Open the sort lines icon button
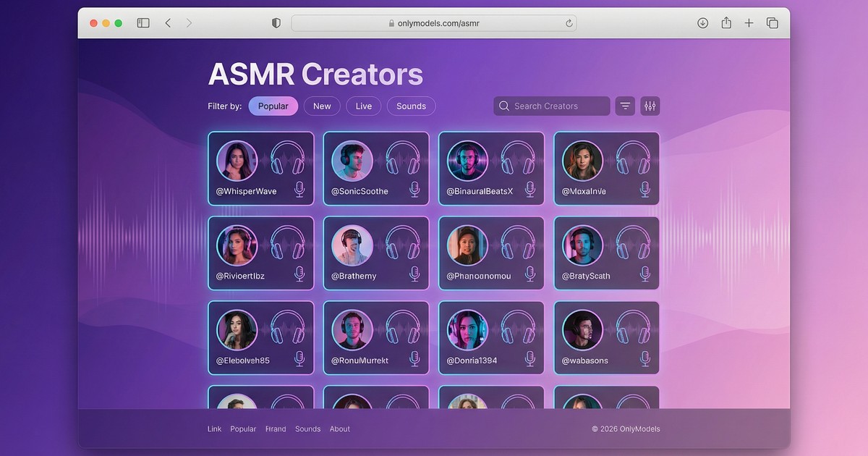This screenshot has width=868, height=456. pyautogui.click(x=626, y=106)
